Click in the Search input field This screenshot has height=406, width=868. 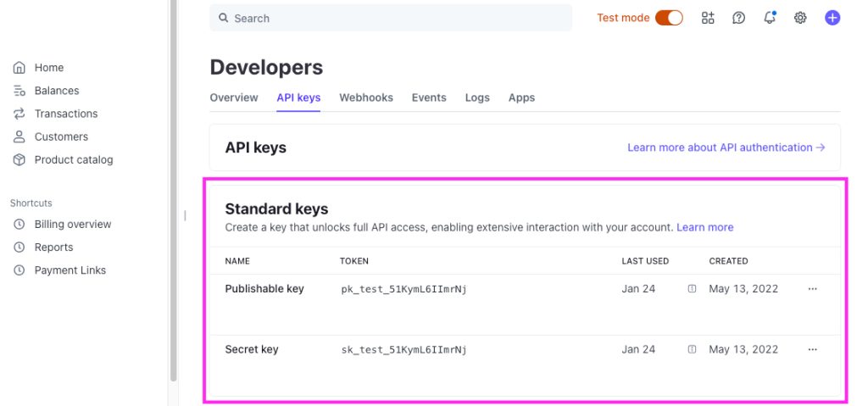click(x=390, y=18)
